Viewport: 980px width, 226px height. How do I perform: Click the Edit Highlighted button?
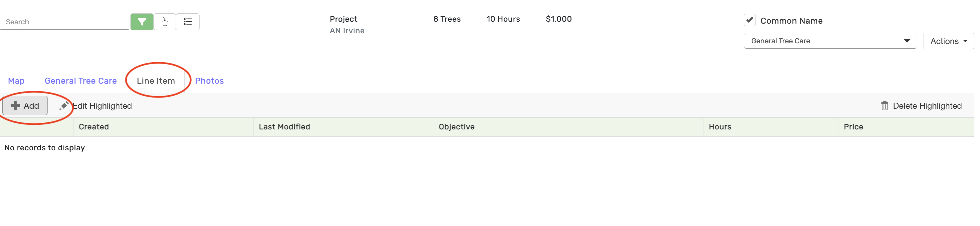point(102,106)
